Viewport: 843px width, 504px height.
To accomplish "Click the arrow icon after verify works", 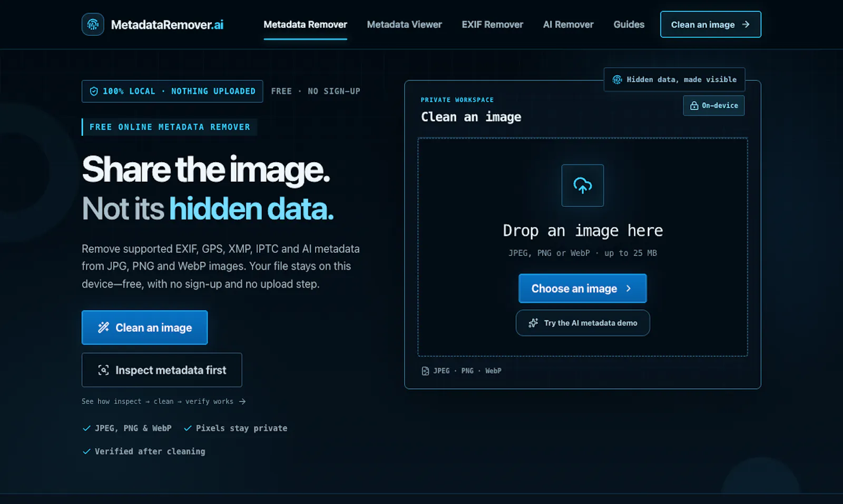I will coord(242,401).
